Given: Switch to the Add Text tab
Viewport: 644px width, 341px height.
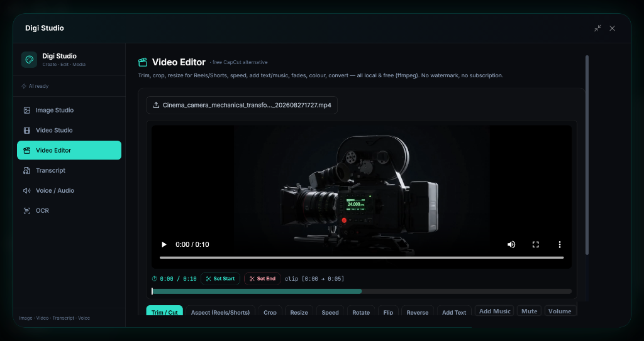Looking at the screenshot, I should pyautogui.click(x=454, y=311).
